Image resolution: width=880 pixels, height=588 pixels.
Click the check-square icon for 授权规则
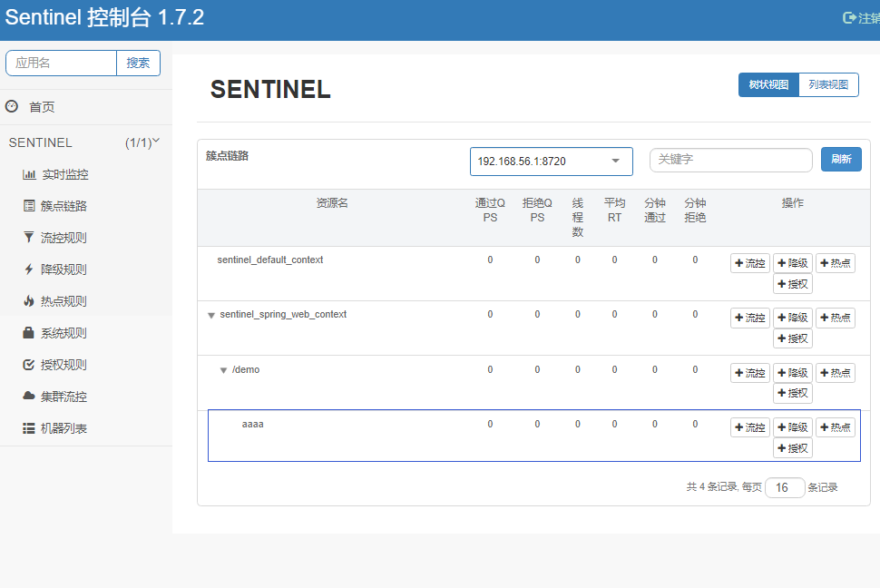29,365
